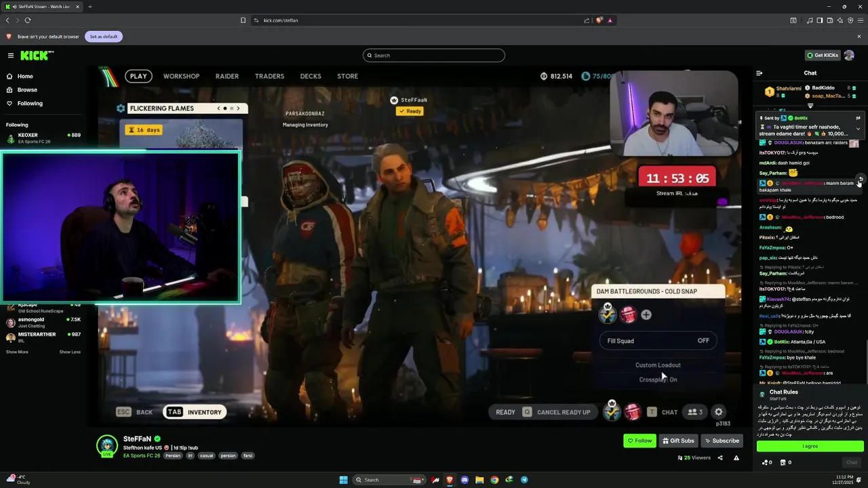Open the Kick hamburger menu

pos(11,56)
